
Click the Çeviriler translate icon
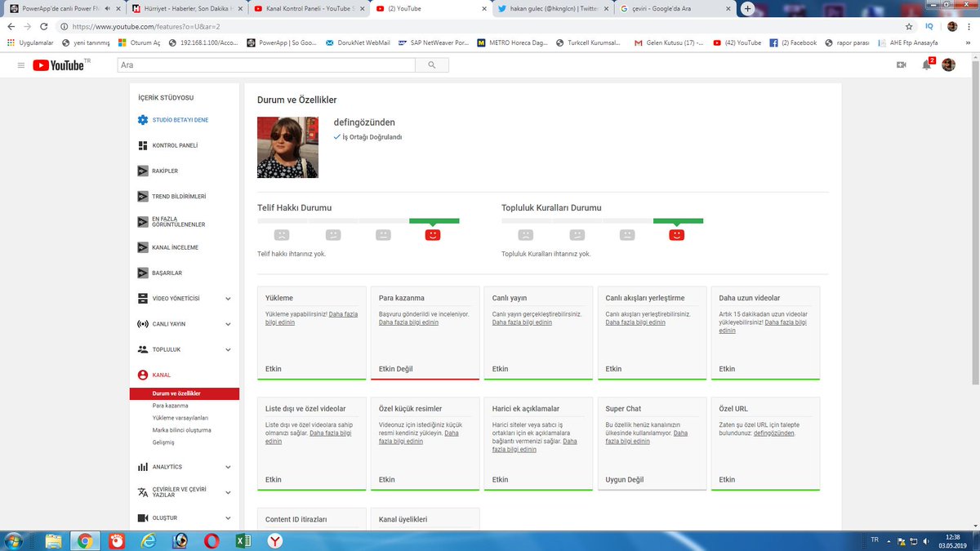pos(143,492)
